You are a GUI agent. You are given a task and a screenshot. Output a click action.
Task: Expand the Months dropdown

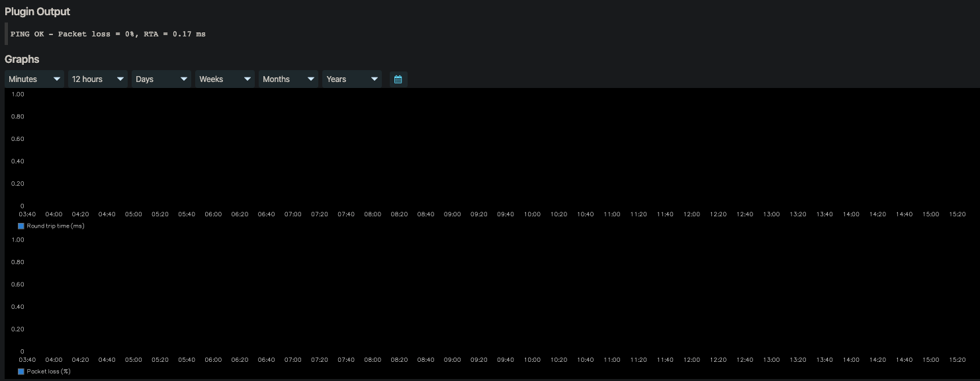pyautogui.click(x=287, y=79)
